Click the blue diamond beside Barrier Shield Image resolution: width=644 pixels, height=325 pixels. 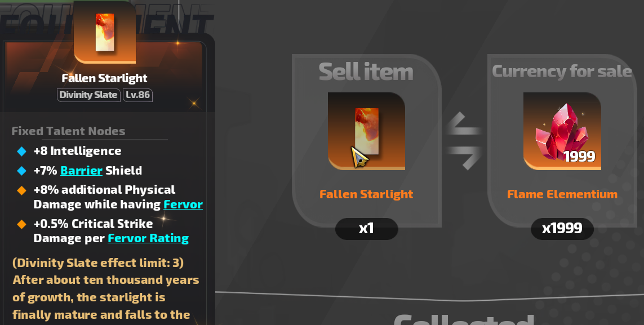point(22,171)
